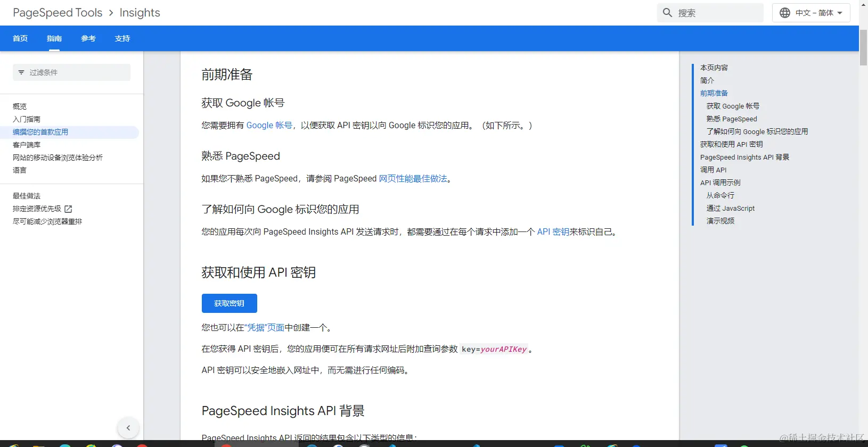This screenshot has height=447, width=868.
Task: Click the 本页内容 contents heading
Action: point(714,68)
